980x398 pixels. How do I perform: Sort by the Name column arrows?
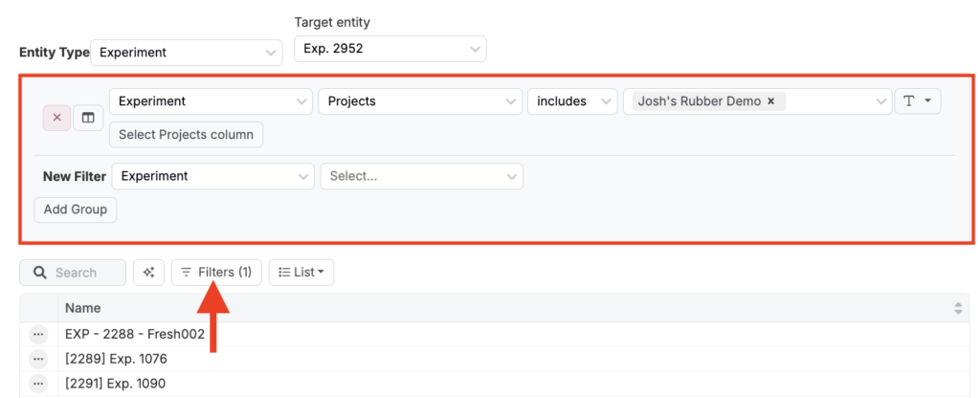[958, 308]
